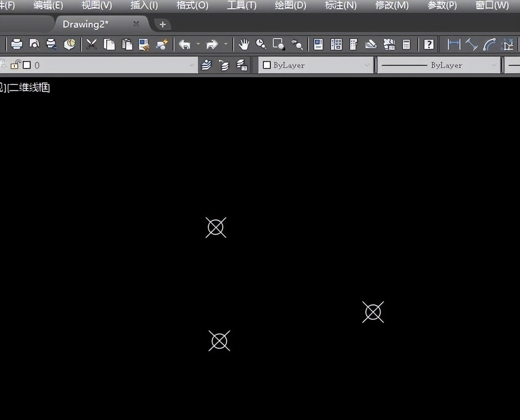Click the Undo arrow button
Viewport: 520px width, 420px height.
pos(185,44)
